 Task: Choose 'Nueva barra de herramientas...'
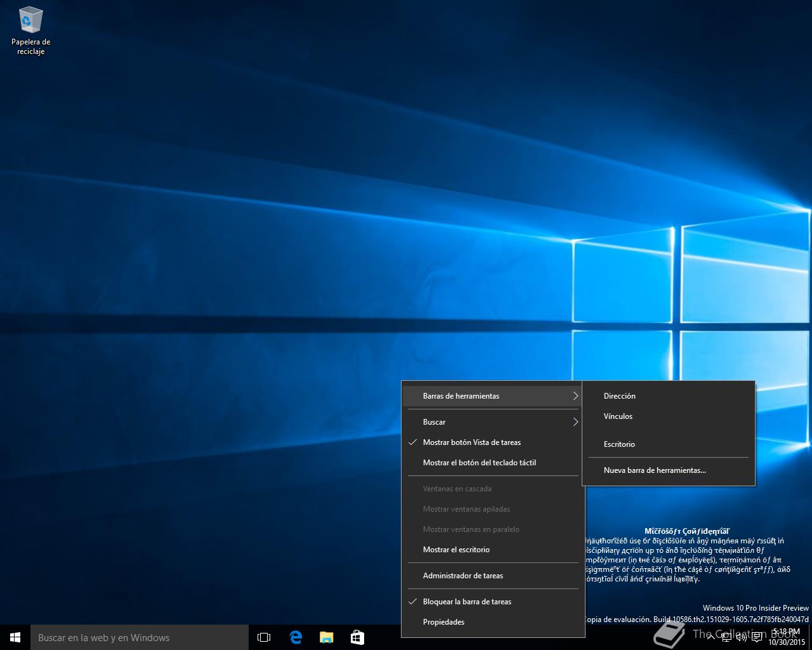click(669, 470)
